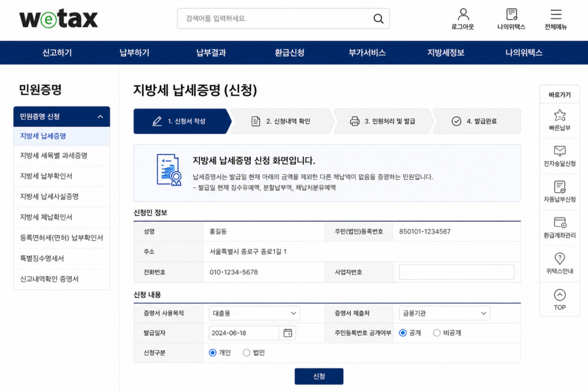Screen dimensions: 588x392
Task: Click the phone number 010-1234-5678
Action: click(234, 272)
